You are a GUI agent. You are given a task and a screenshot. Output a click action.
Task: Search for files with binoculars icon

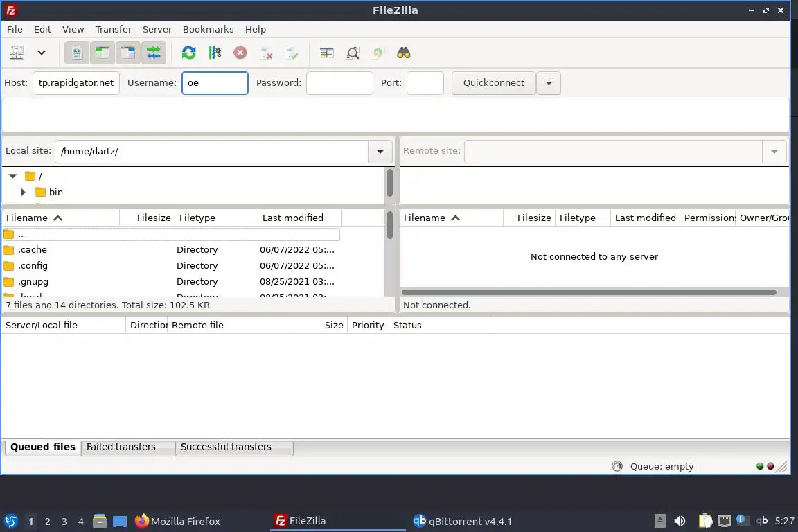[x=404, y=53]
